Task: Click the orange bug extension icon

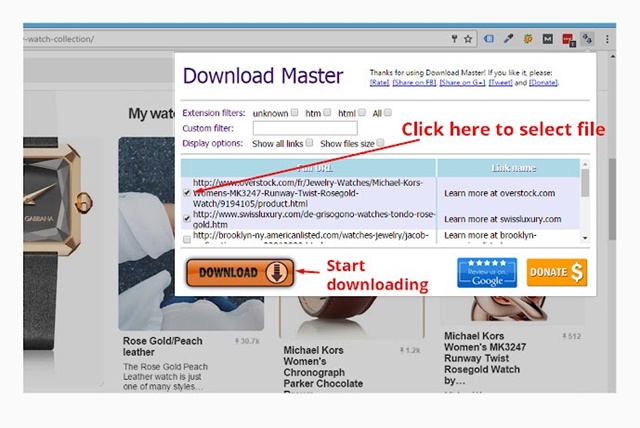Action: tap(528, 39)
